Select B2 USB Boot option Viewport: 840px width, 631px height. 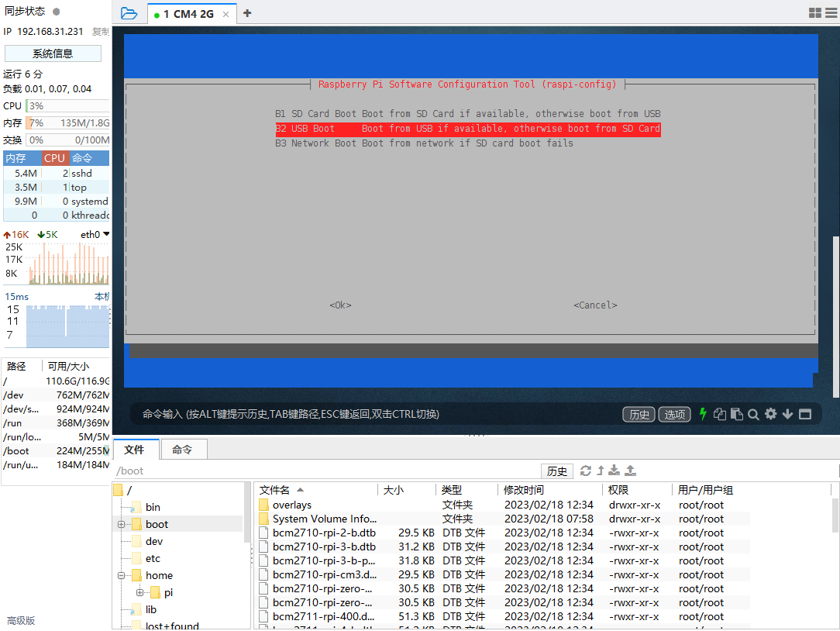pyautogui.click(x=468, y=129)
